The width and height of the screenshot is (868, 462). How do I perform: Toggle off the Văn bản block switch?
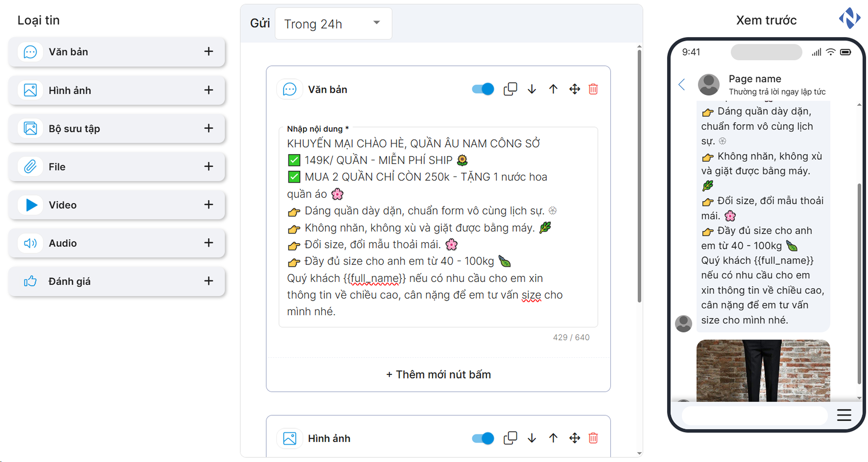[x=483, y=89]
